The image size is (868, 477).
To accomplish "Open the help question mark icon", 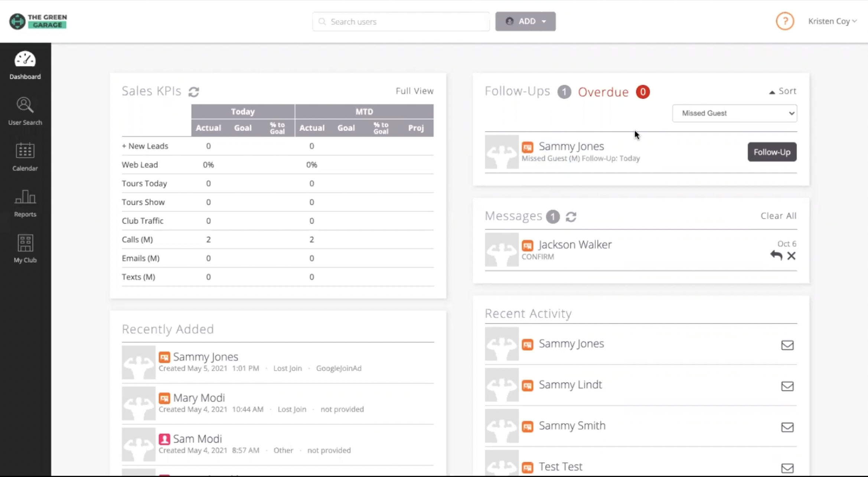I will (x=784, y=21).
